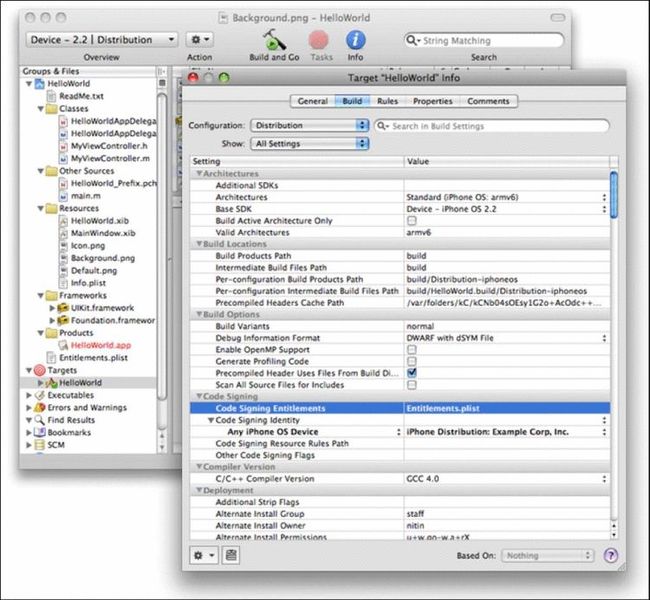Viewport: 650px width, 600px height.
Task: Click the Errors and Warnings icon
Action: [39, 408]
